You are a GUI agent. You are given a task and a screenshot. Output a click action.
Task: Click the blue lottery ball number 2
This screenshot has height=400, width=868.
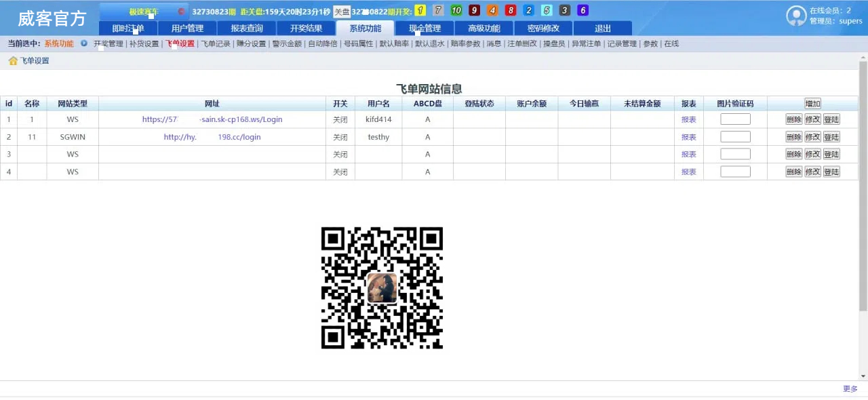529,11
